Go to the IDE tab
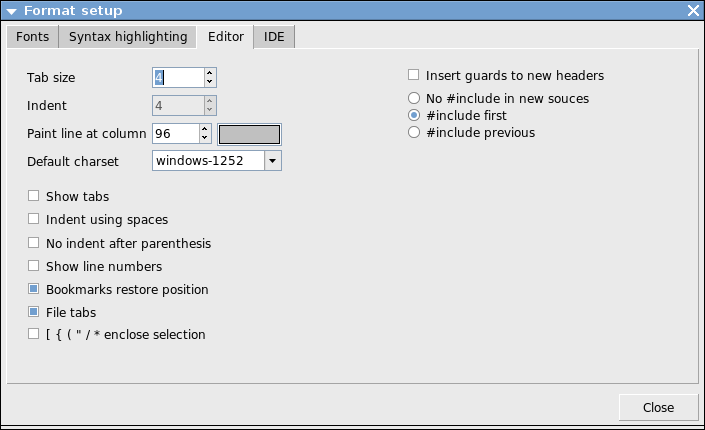This screenshot has height=430, width=705. pos(274,37)
